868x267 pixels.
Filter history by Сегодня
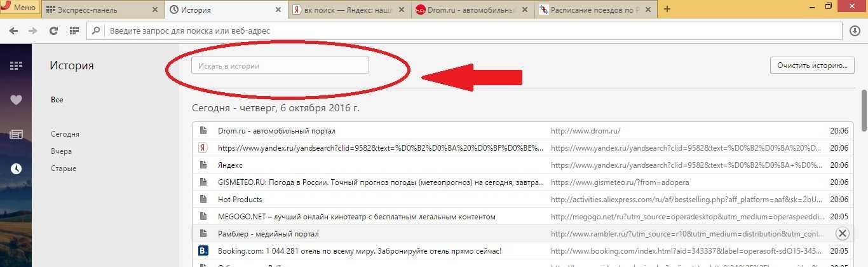pyautogui.click(x=65, y=134)
